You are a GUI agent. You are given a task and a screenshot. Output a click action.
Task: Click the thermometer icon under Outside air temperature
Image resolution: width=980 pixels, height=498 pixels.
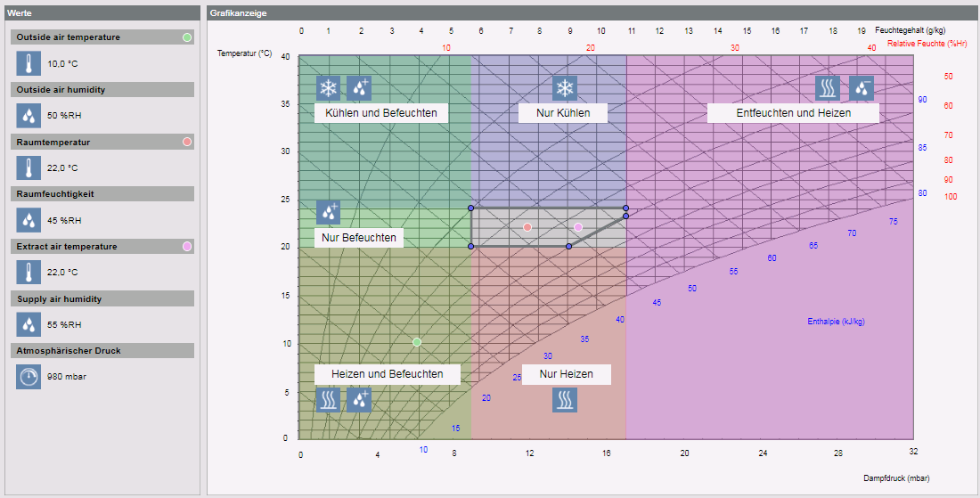[x=29, y=64]
